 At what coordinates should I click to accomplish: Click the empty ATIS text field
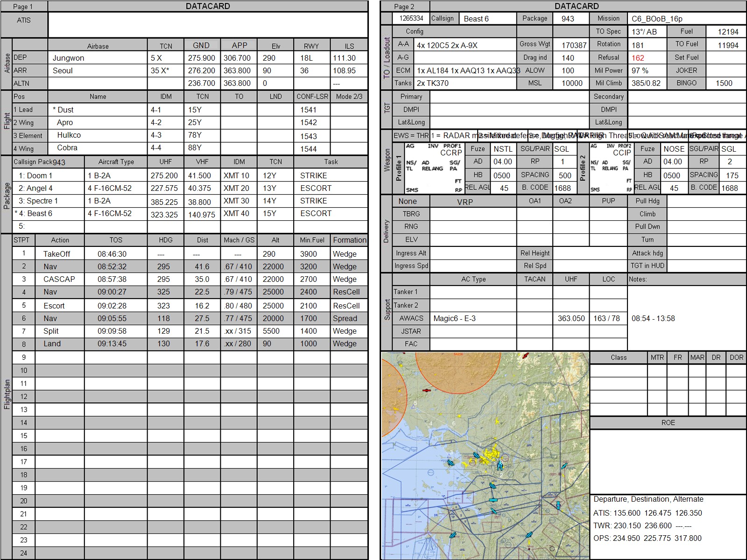pyautogui.click(x=208, y=24)
